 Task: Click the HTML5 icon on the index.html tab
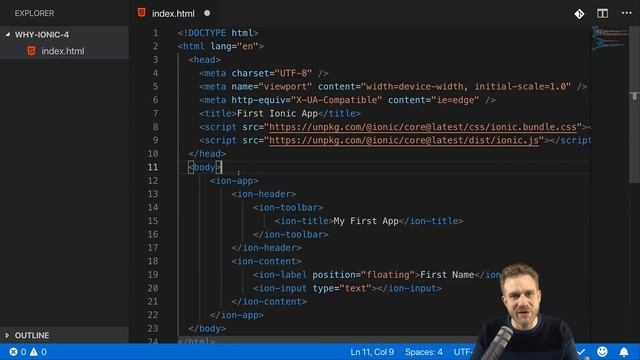[141, 13]
